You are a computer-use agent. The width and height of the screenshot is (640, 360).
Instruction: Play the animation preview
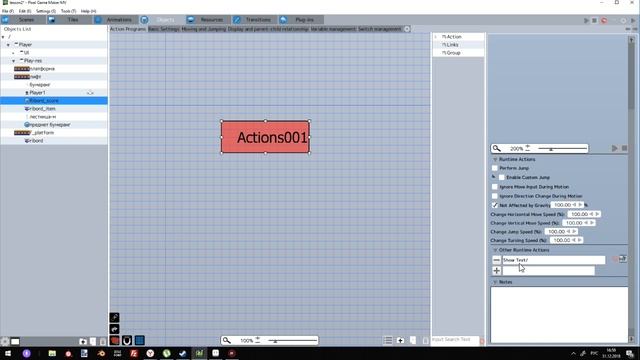615,148
